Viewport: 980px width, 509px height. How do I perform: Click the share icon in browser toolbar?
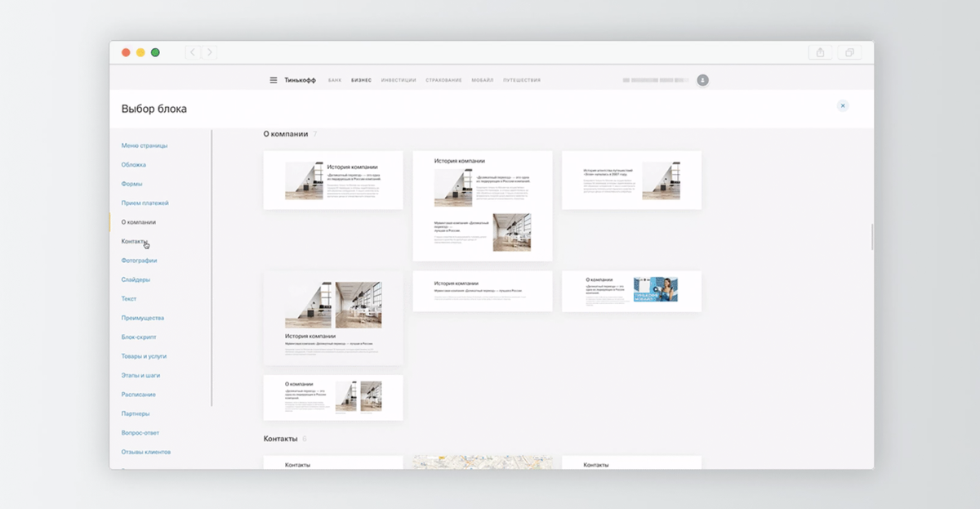(x=821, y=52)
